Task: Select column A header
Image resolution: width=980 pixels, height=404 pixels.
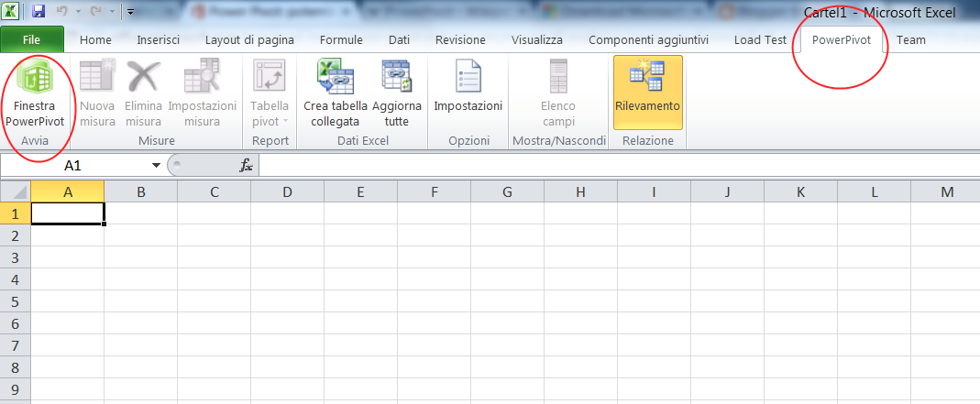Action: [x=68, y=191]
